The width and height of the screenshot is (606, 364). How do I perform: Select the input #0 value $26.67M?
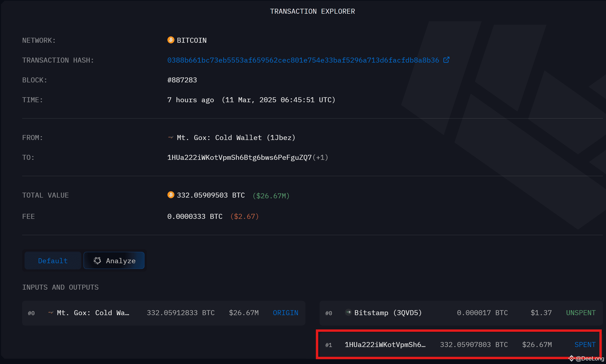(x=244, y=313)
